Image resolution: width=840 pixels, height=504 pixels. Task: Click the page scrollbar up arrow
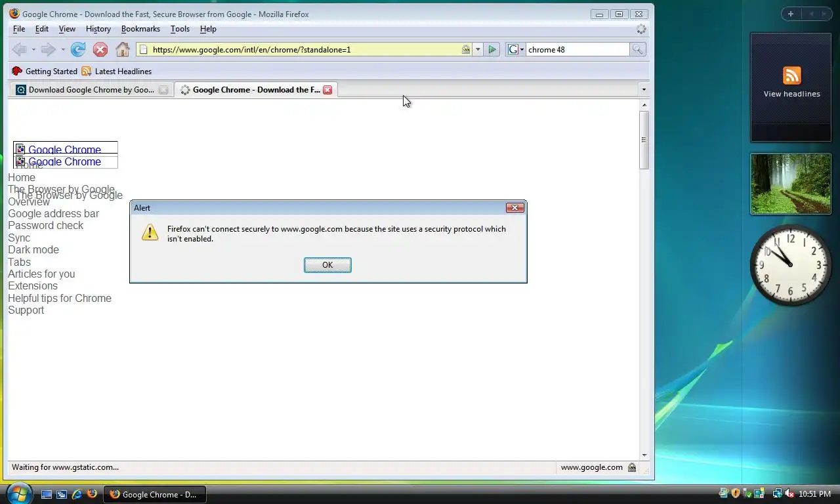coord(644,105)
